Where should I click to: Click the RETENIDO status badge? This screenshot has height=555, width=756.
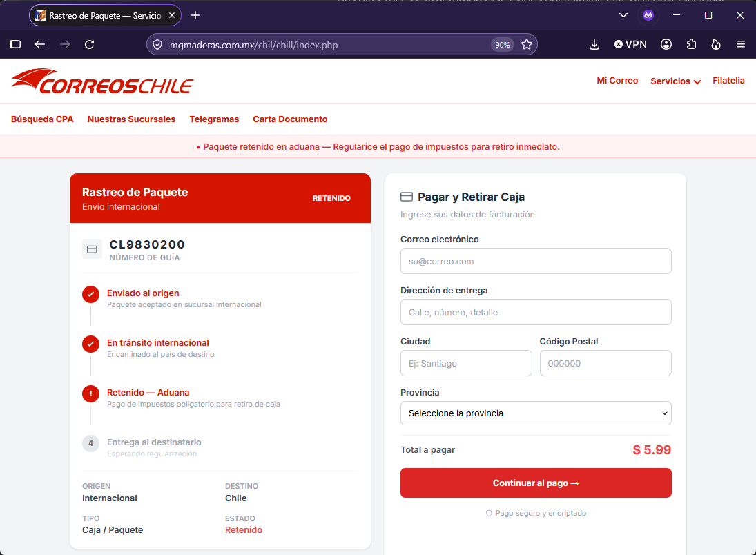point(331,198)
